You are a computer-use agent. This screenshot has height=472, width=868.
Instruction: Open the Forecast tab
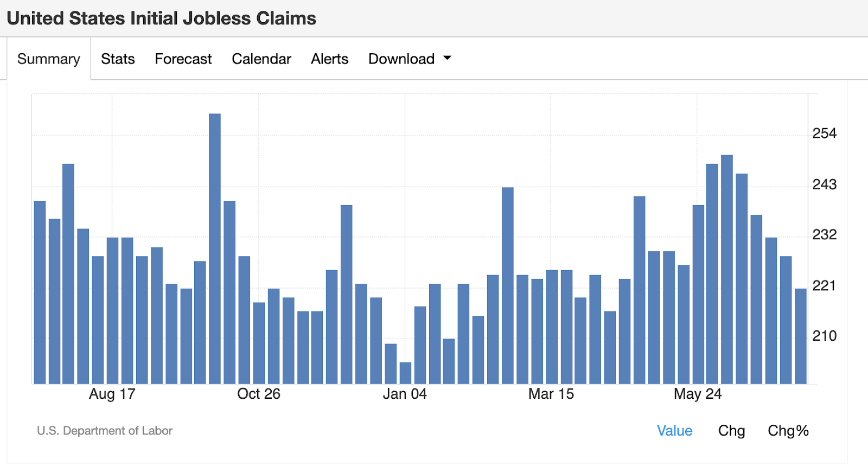click(x=183, y=59)
